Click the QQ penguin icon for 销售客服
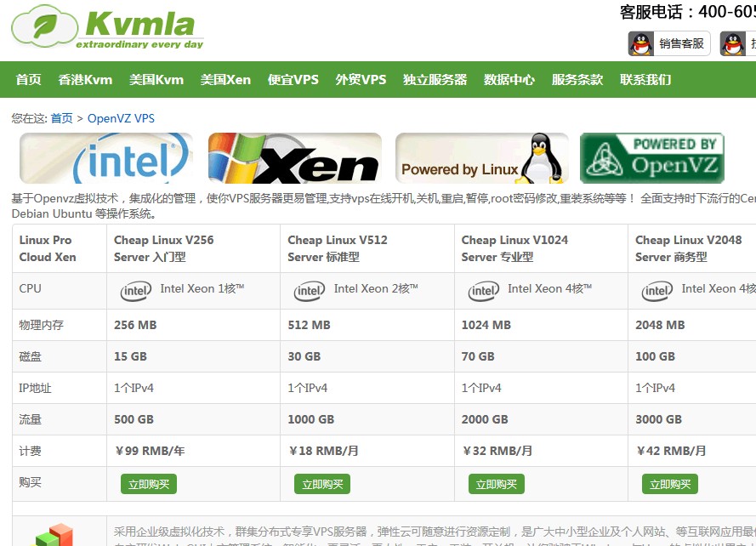The width and height of the screenshot is (756, 546). coord(640,43)
